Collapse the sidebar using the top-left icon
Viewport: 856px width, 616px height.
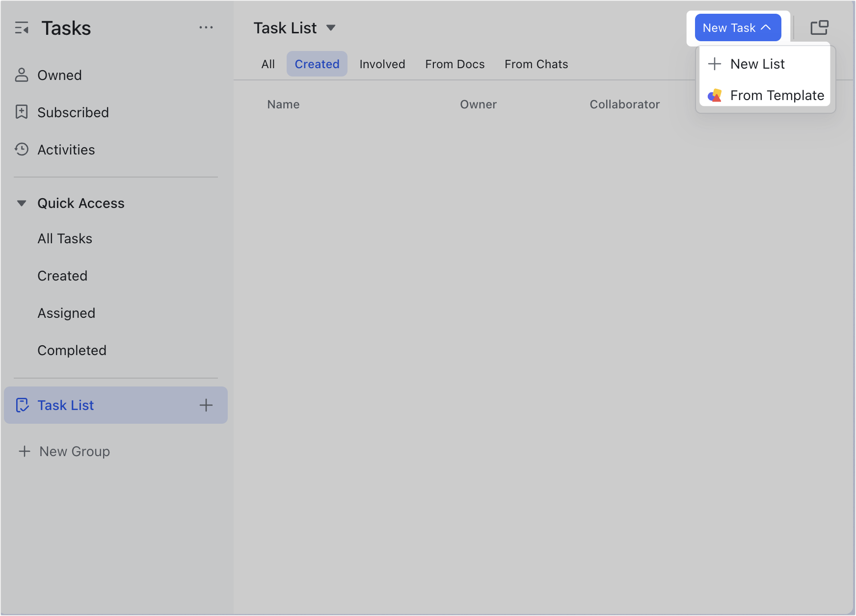22,28
